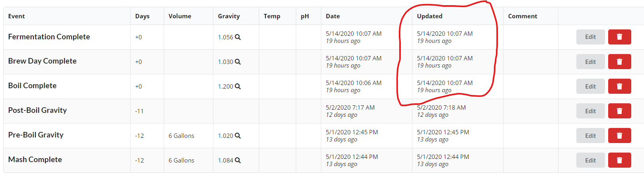
Task: Trash the Boil Complete entry
Action: tap(619, 86)
